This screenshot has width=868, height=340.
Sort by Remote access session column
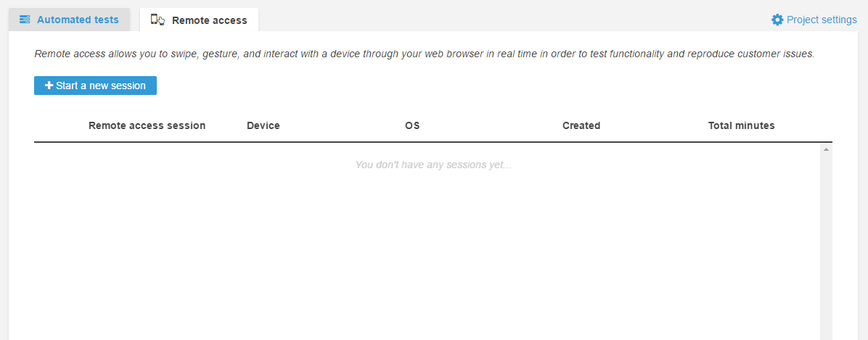coord(147,125)
